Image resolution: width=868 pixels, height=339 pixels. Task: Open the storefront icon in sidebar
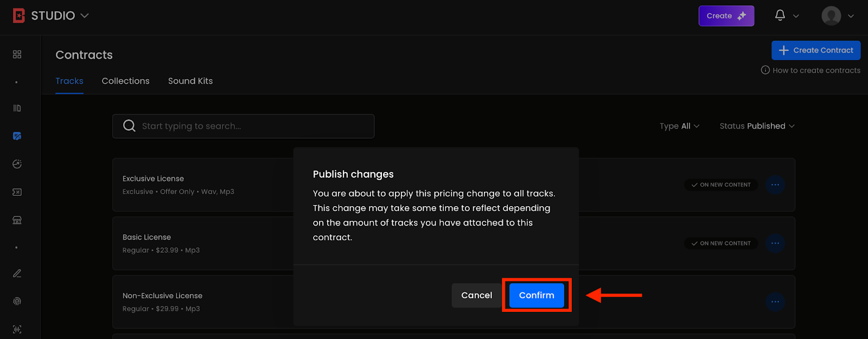(x=17, y=220)
